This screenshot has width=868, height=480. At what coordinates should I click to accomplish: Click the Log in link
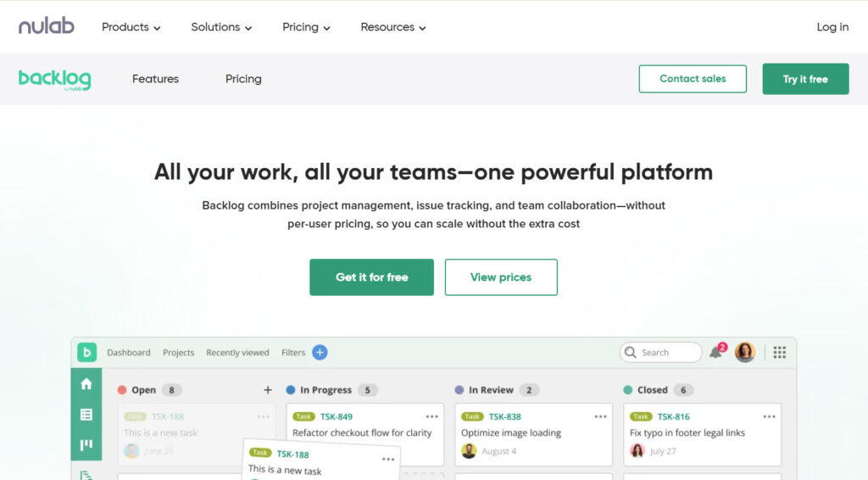(x=832, y=27)
